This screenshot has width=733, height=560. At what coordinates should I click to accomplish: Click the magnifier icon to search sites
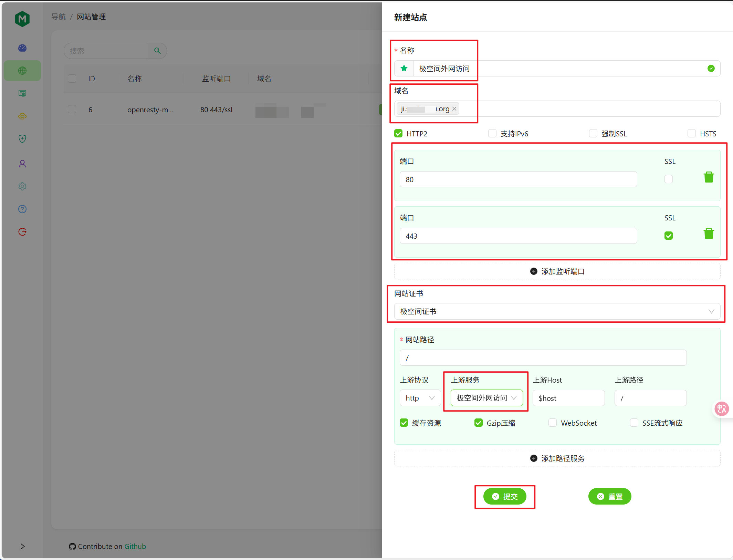[x=157, y=51]
